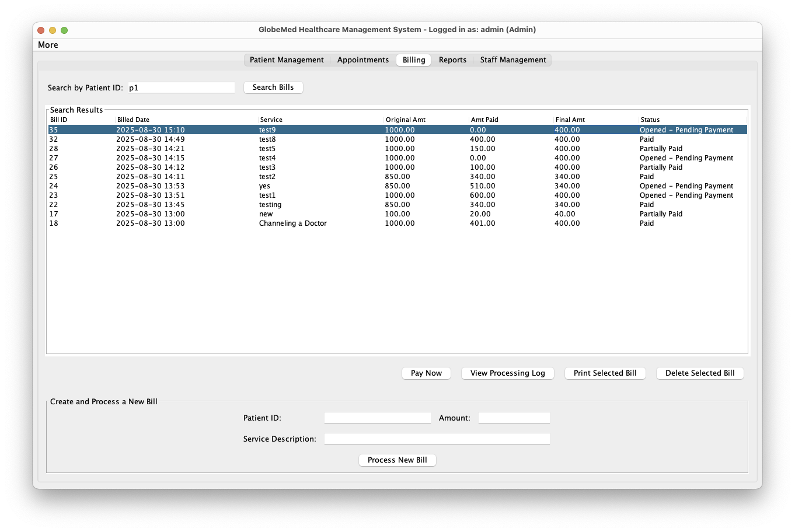Open the Patient Management tab
The image size is (795, 532).
click(287, 60)
